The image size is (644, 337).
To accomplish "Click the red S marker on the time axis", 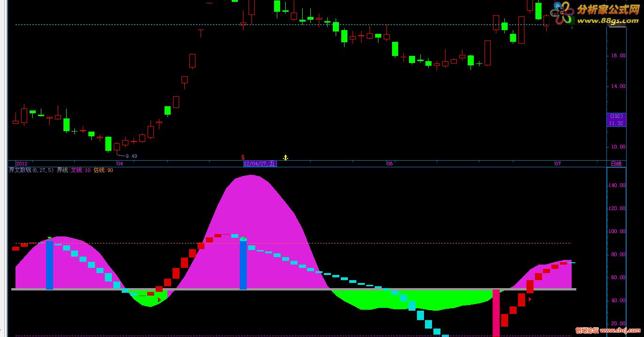I will pyautogui.click(x=243, y=157).
